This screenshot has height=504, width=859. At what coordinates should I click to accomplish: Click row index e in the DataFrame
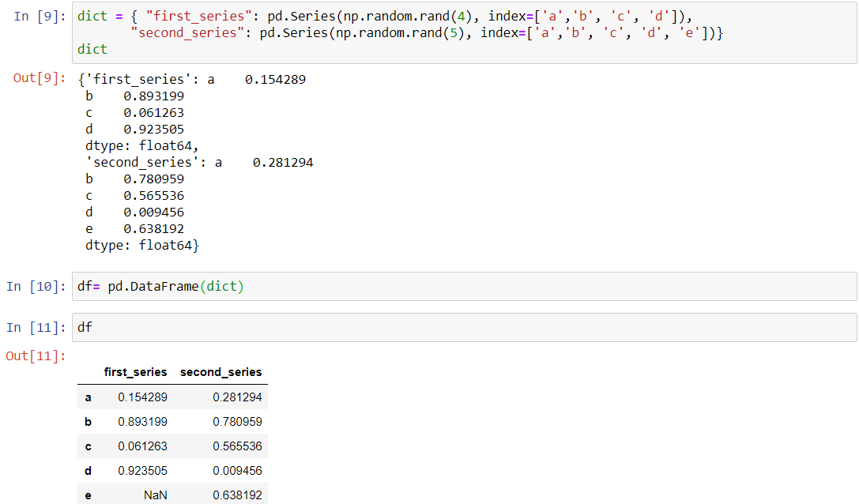point(88,495)
